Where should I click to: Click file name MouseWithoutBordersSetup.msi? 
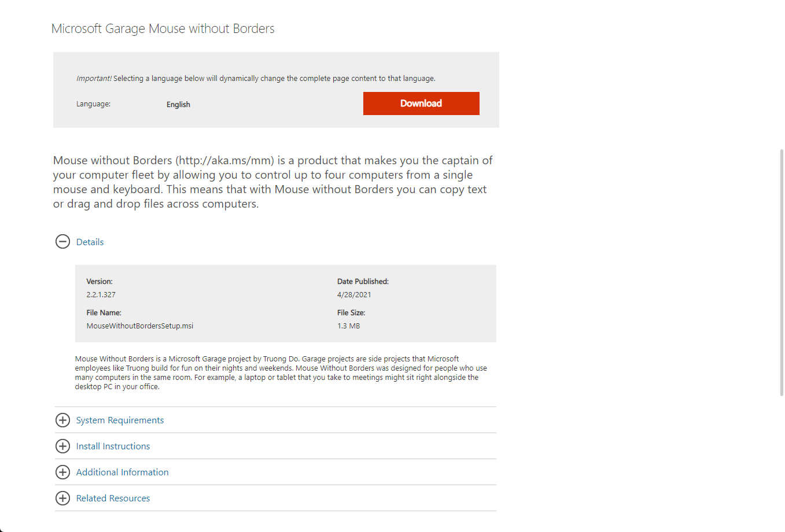tap(140, 326)
